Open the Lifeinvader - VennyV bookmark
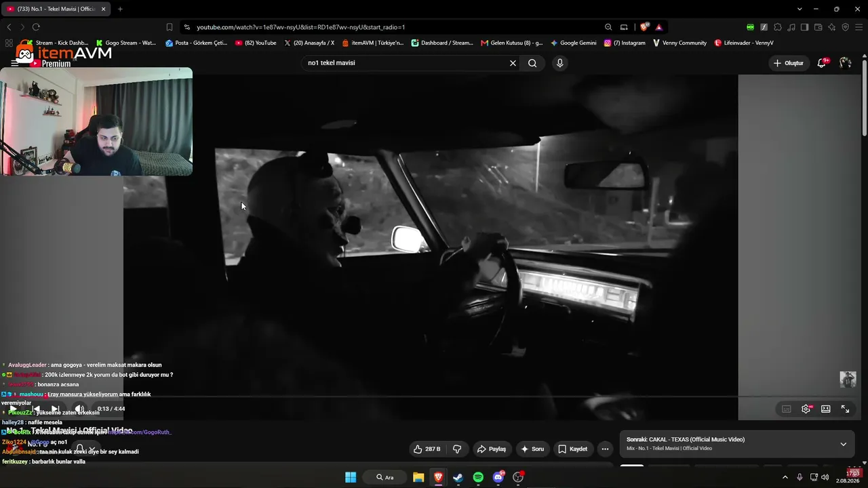Image resolution: width=868 pixels, height=488 pixels. click(744, 43)
